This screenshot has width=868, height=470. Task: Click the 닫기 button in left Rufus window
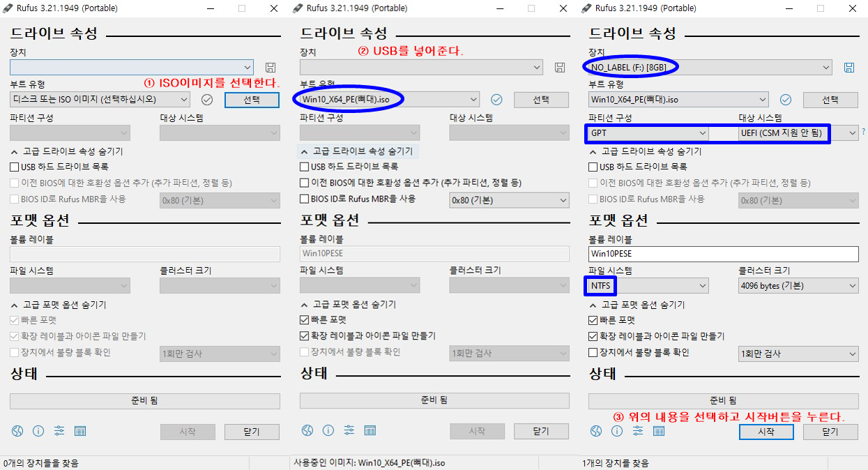(252, 432)
